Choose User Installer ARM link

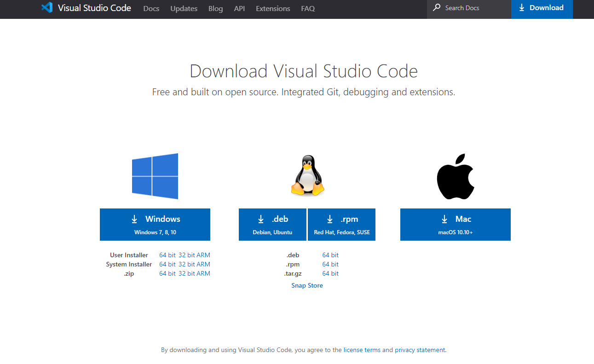click(203, 255)
